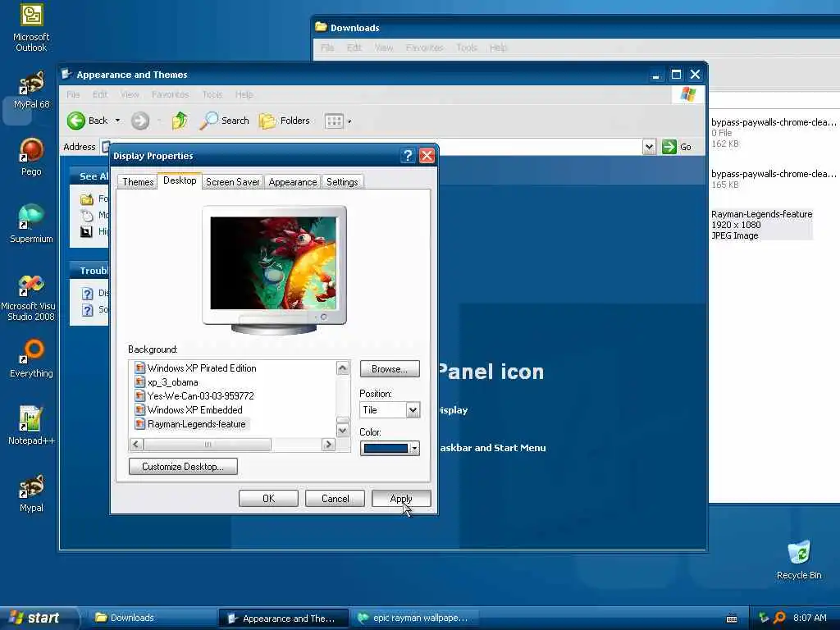Open the Views dropdown arrow
The image size is (840, 630).
349,121
